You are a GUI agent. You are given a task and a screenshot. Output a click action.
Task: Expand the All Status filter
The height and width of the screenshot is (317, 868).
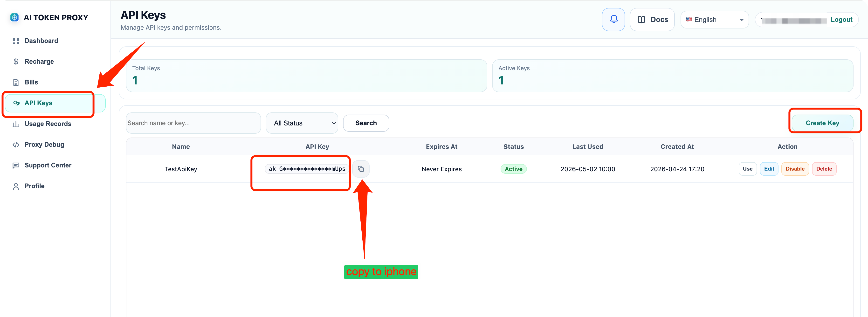tap(302, 123)
